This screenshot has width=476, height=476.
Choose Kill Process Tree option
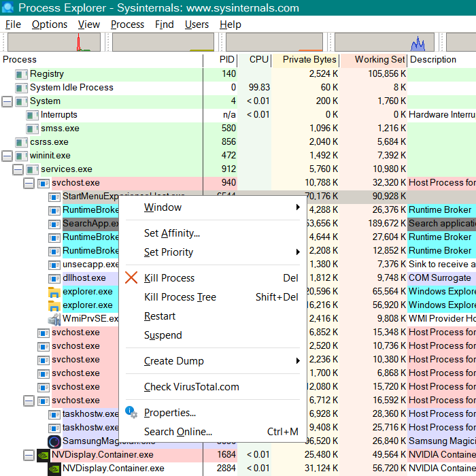(212, 297)
